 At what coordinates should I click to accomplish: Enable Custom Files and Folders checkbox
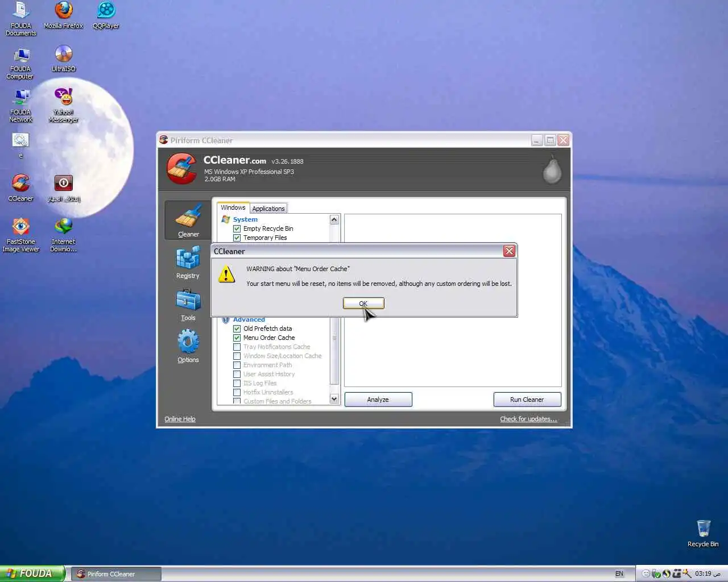pyautogui.click(x=237, y=401)
